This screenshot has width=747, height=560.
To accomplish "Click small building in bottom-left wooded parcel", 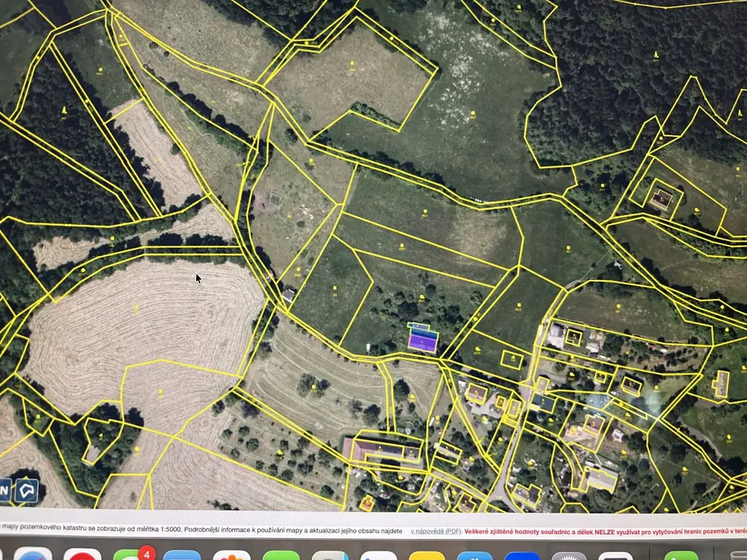I will point(91,453).
